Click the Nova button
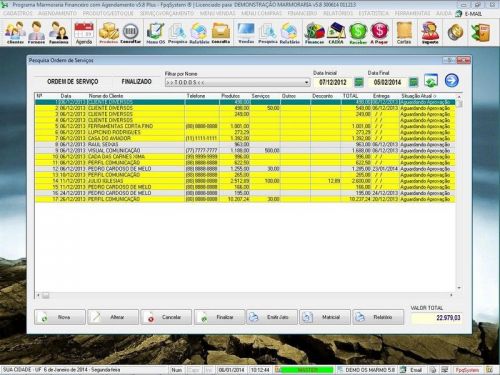The image size is (500, 375). [x=60, y=317]
